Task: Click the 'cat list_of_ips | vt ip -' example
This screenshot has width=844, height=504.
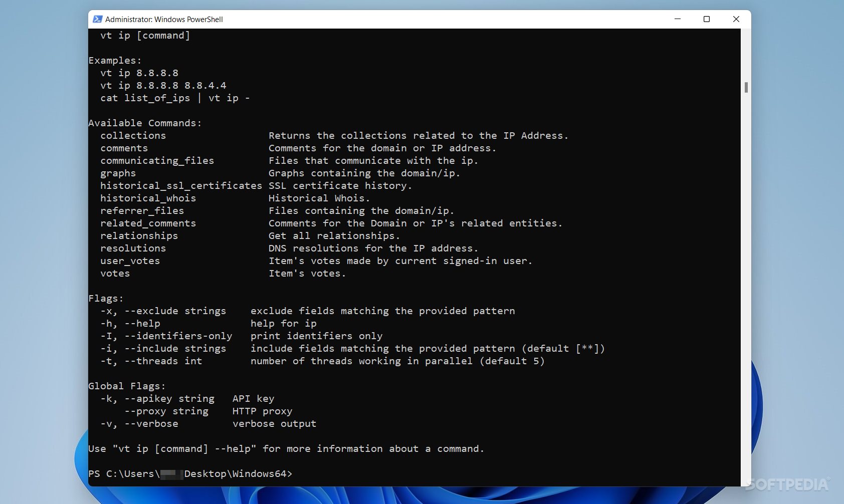Action: click(x=175, y=98)
